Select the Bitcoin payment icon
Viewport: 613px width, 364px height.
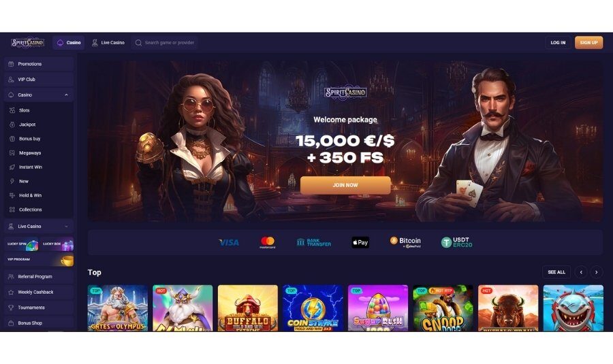click(x=405, y=242)
